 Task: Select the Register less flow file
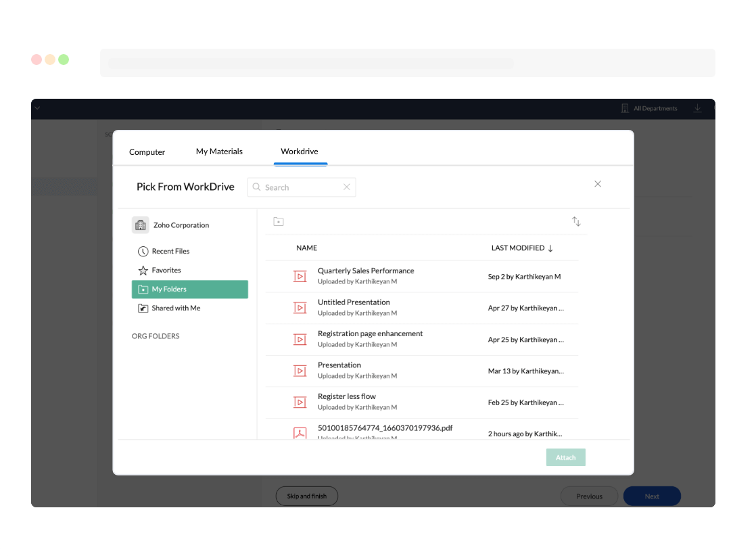pos(422,402)
